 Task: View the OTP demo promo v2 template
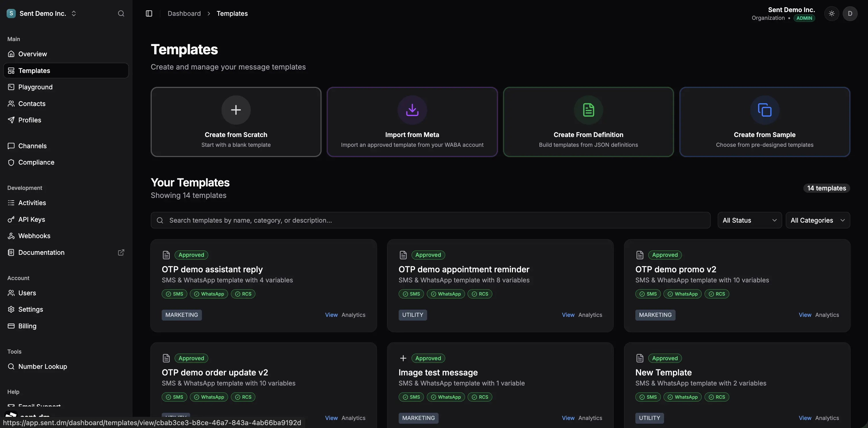(805, 315)
